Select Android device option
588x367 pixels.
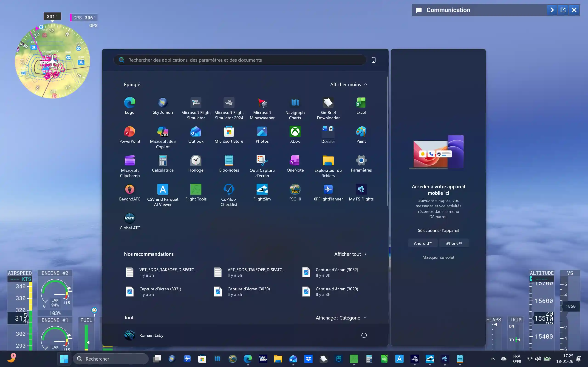[423, 243]
